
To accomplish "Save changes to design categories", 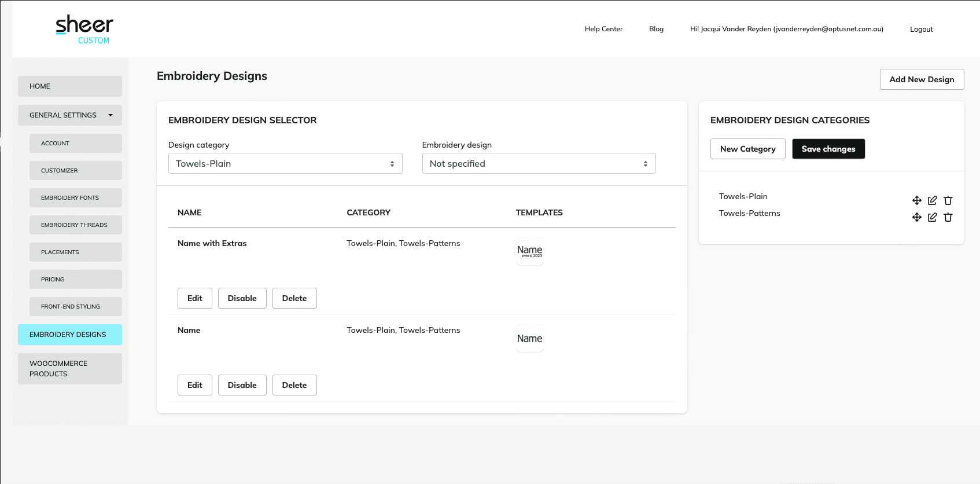I will pos(828,149).
